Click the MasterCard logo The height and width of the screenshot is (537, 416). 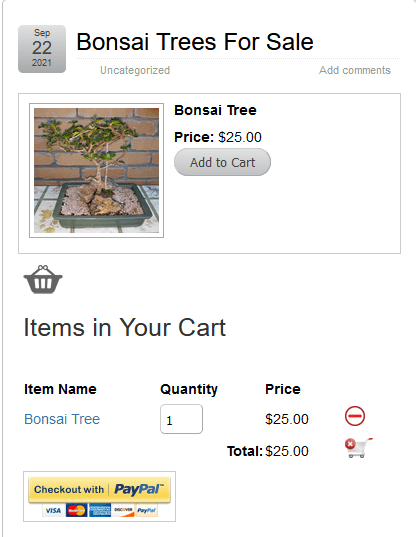tap(76, 510)
